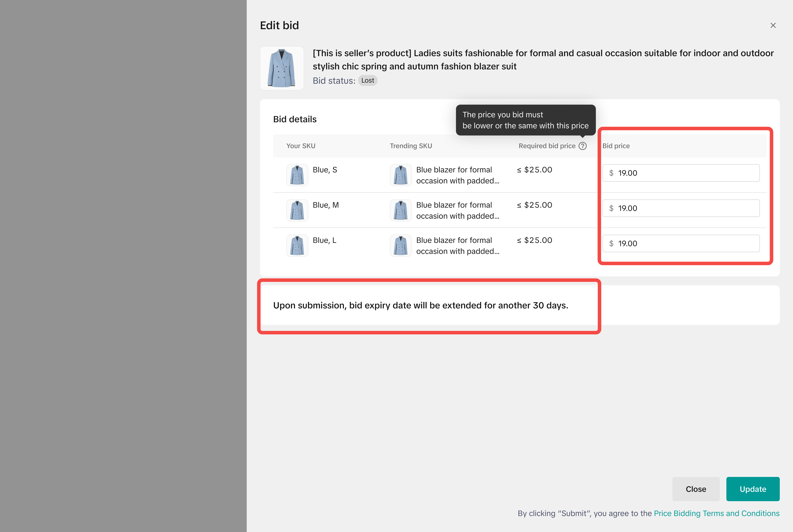Close the Edit bid panel with X icon
Viewport: 793px width, 532px height.
(773, 26)
